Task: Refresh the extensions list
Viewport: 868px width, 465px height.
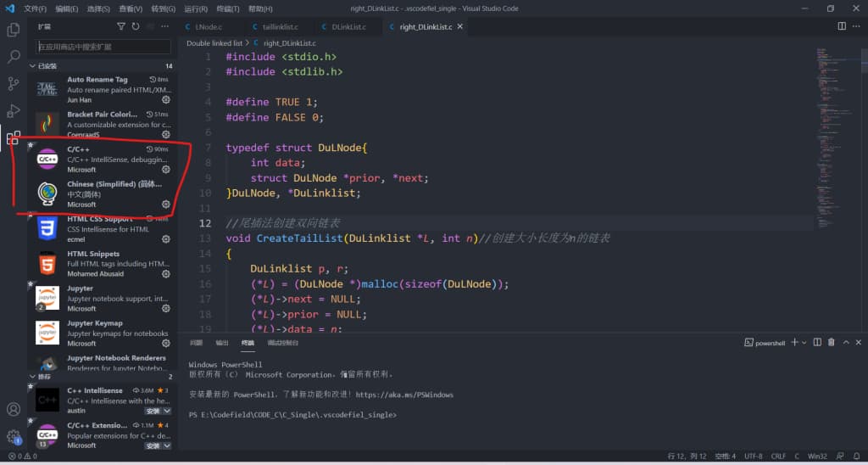Action: coord(136,26)
